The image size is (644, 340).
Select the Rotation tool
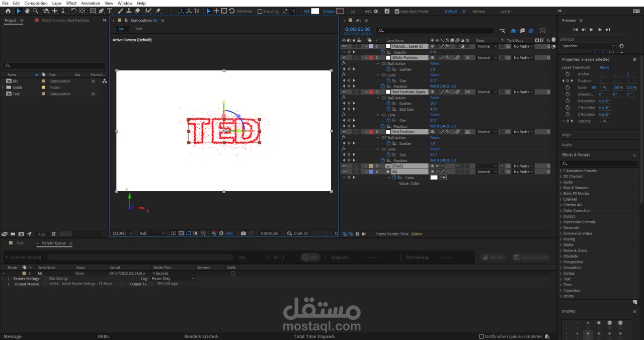pyautogui.click(x=73, y=11)
